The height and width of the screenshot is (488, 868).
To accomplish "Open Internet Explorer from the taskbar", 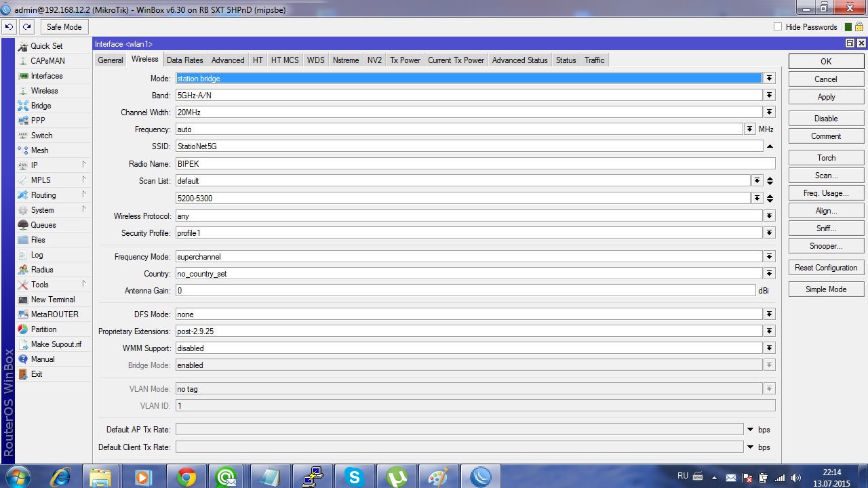I will click(x=60, y=477).
